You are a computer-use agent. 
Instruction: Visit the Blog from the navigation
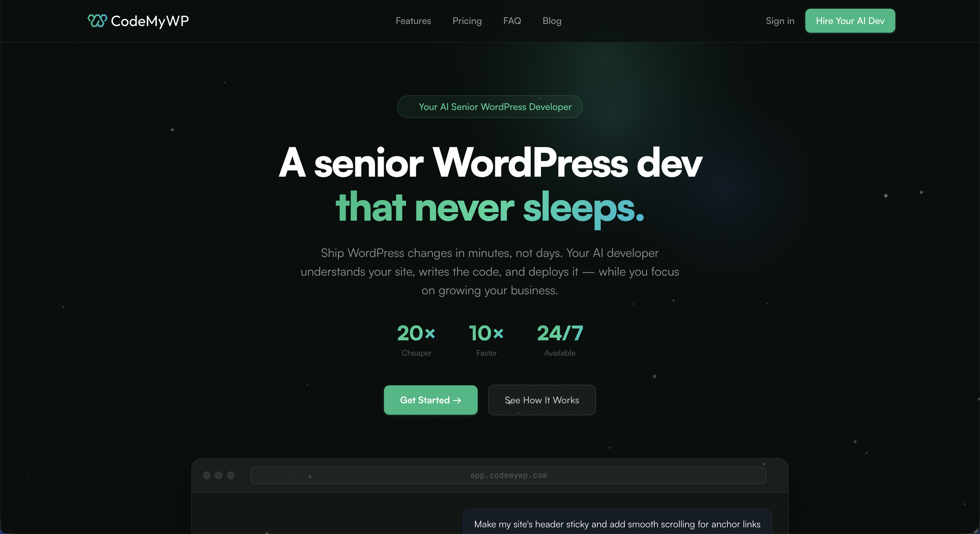(552, 21)
